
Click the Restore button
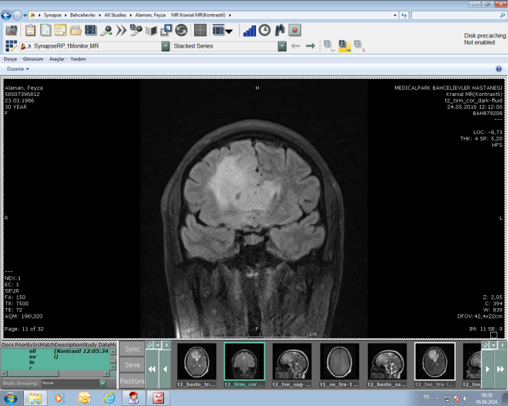(132, 381)
